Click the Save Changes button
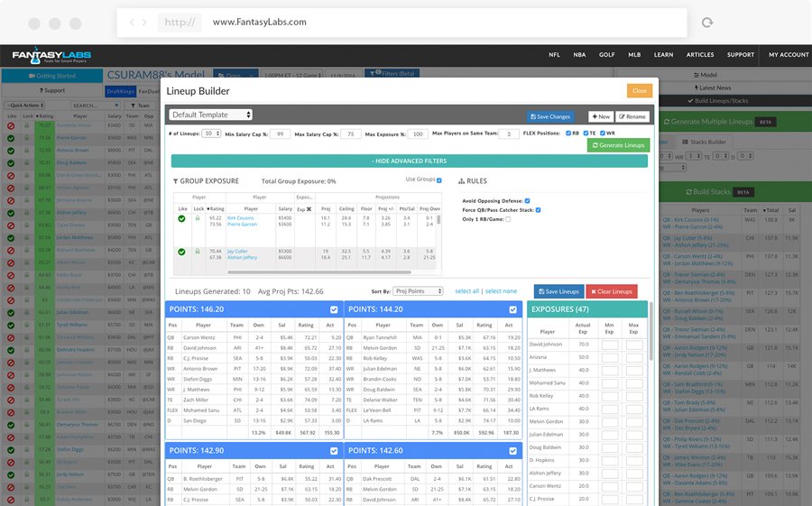Viewport: 812px width, 506px height. tap(550, 116)
